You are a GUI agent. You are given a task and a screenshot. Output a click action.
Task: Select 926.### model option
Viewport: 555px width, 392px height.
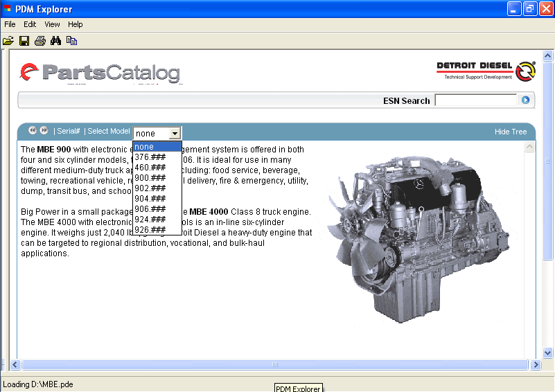pos(150,230)
